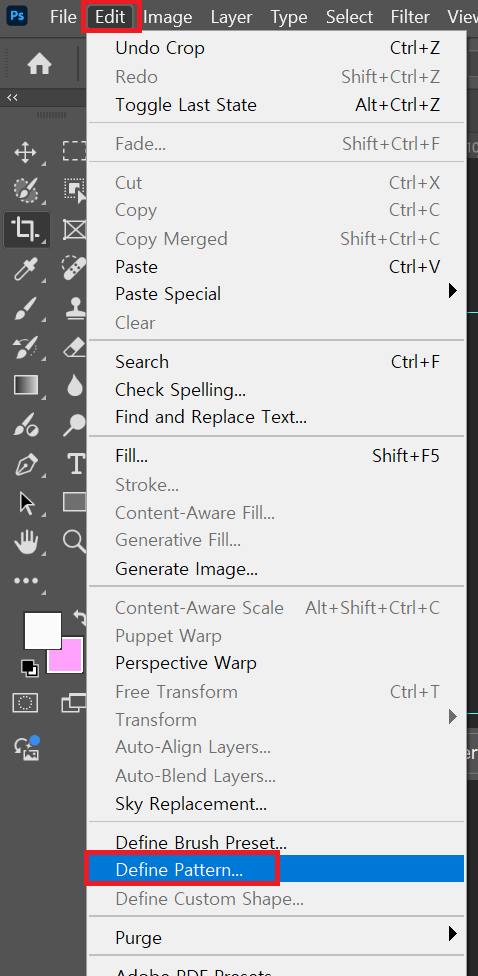Viewport: 478px width, 976px height.
Task: Click the Home icon
Action: click(x=39, y=64)
